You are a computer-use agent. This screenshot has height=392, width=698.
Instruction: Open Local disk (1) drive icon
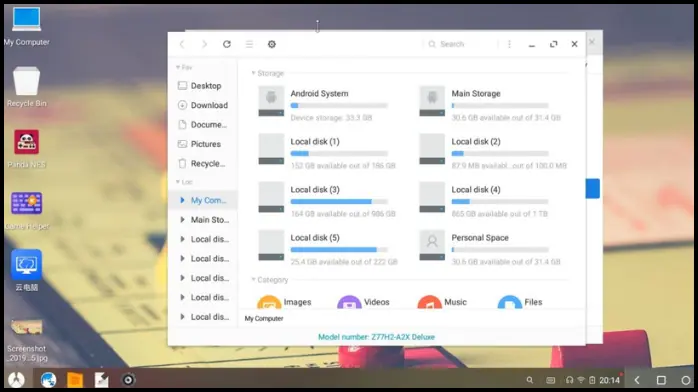pyautogui.click(x=271, y=149)
